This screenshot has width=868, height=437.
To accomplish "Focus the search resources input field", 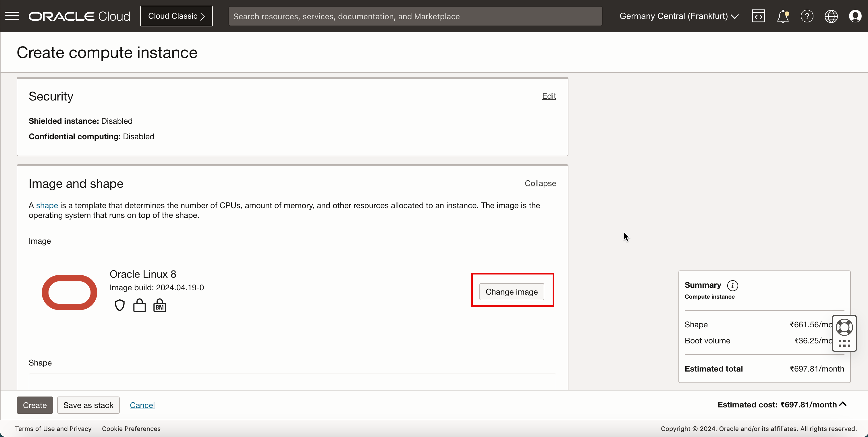I will click(415, 16).
